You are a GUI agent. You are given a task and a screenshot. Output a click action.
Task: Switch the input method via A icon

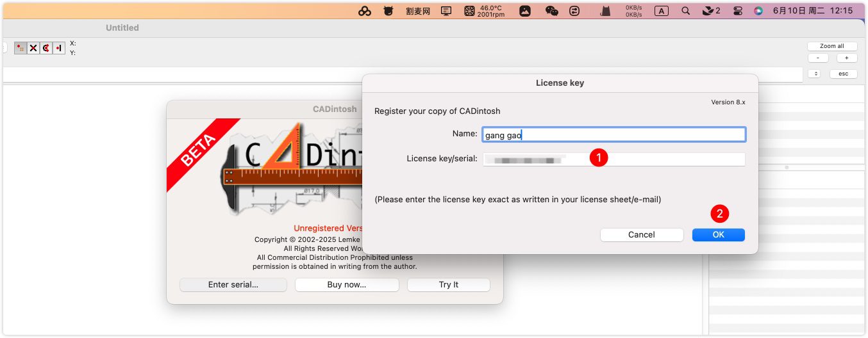662,11
